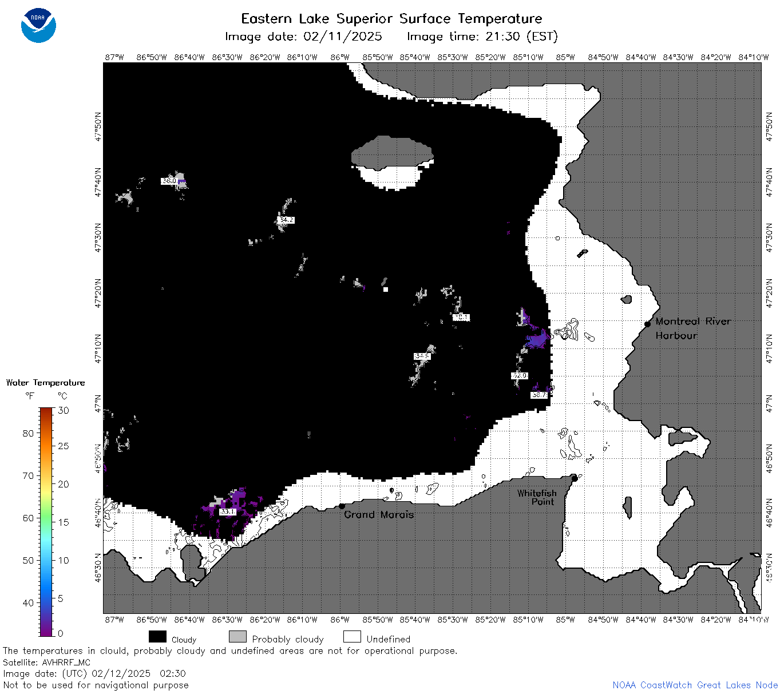Select the gray Probably cloudy legend swatch
Screen dimensions: 784x694
point(237,637)
